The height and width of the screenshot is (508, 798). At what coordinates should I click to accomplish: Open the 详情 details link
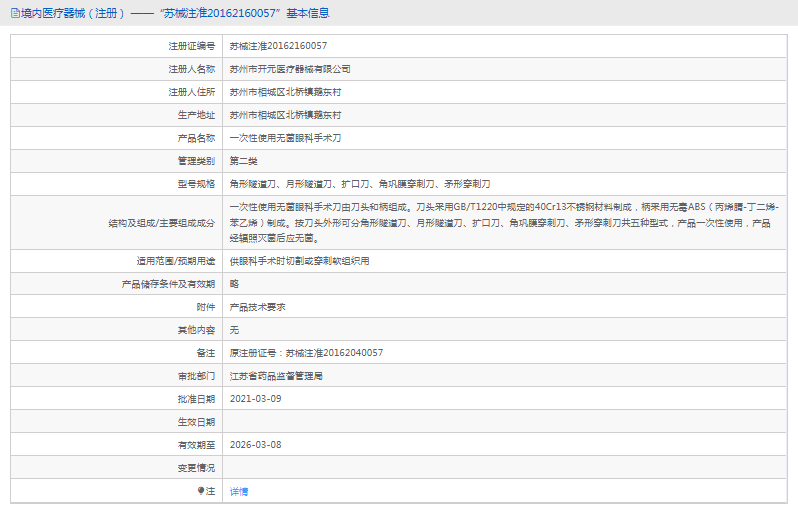pyautogui.click(x=239, y=492)
